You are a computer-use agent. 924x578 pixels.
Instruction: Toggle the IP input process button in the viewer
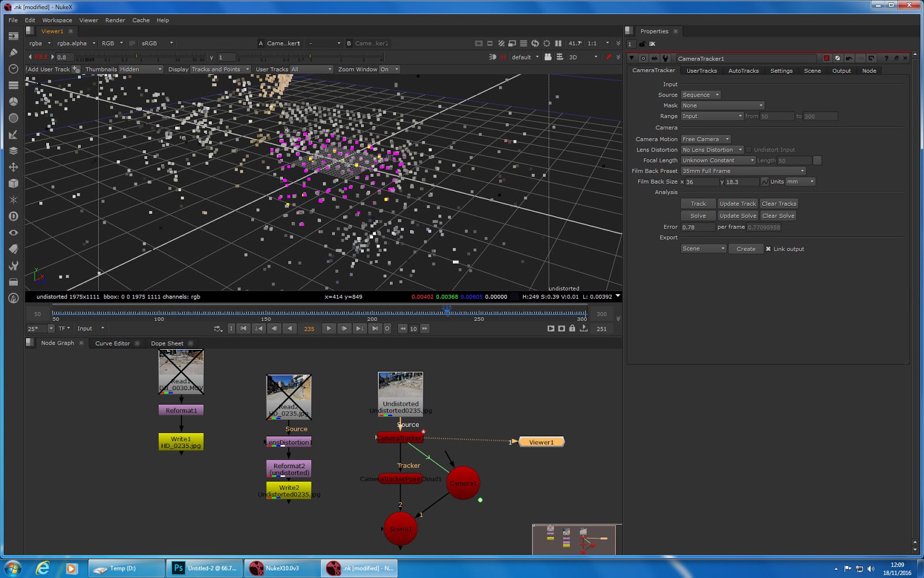tap(132, 43)
